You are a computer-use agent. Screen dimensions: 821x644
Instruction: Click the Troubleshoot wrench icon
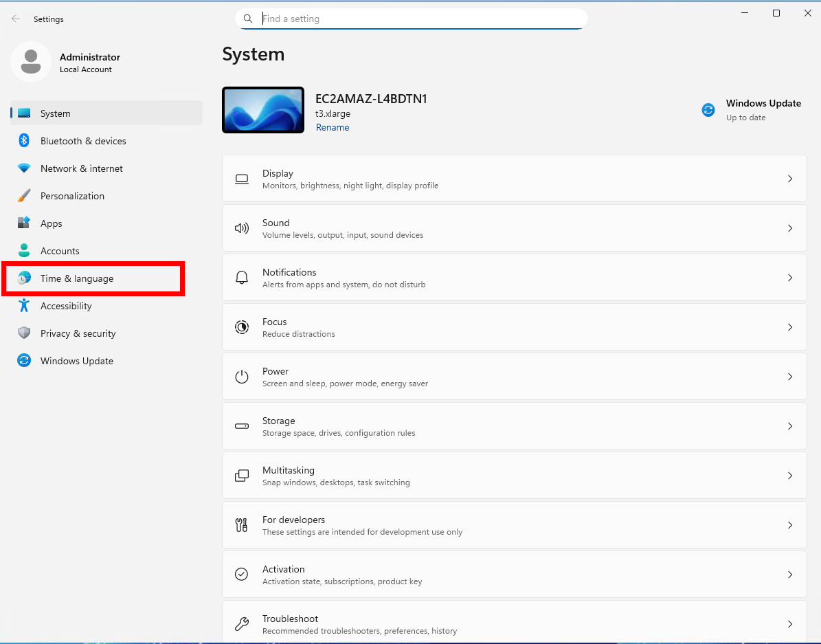tap(242, 623)
